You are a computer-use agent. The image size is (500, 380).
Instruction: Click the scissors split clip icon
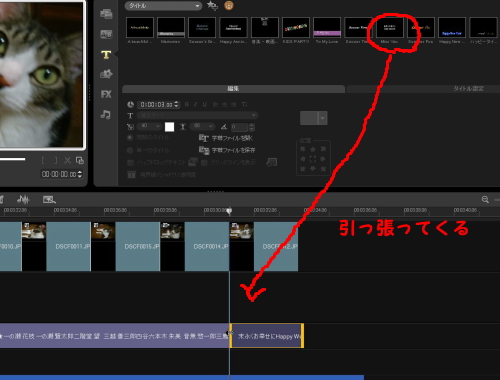[67, 161]
